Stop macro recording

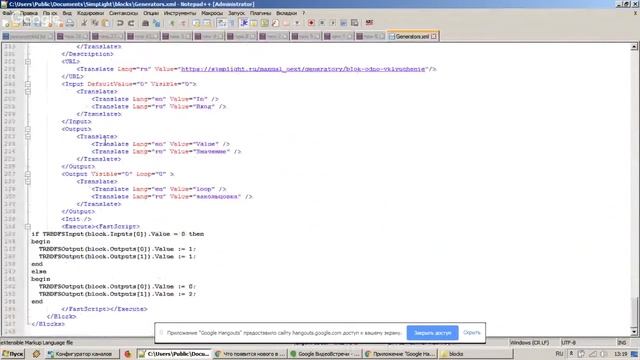pos(322,23)
